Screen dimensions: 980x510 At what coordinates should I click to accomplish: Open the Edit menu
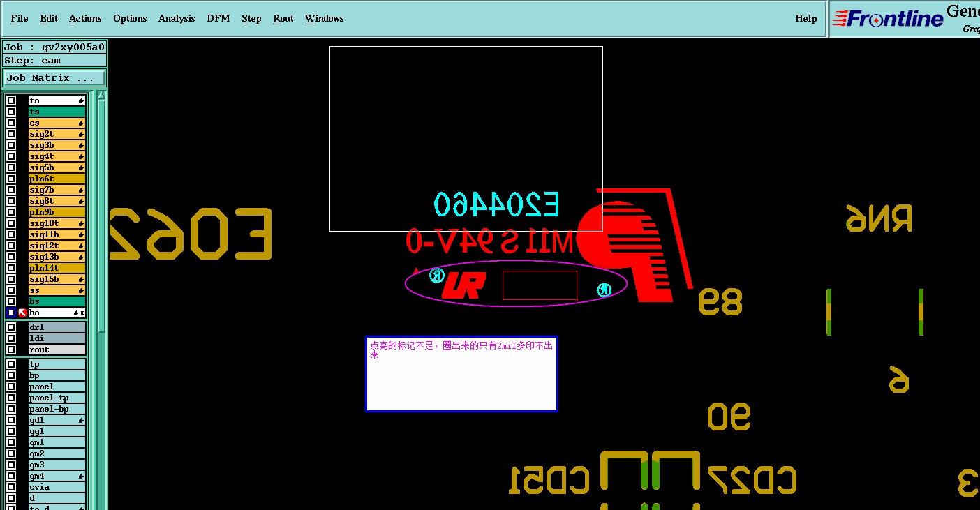pyautogui.click(x=49, y=18)
